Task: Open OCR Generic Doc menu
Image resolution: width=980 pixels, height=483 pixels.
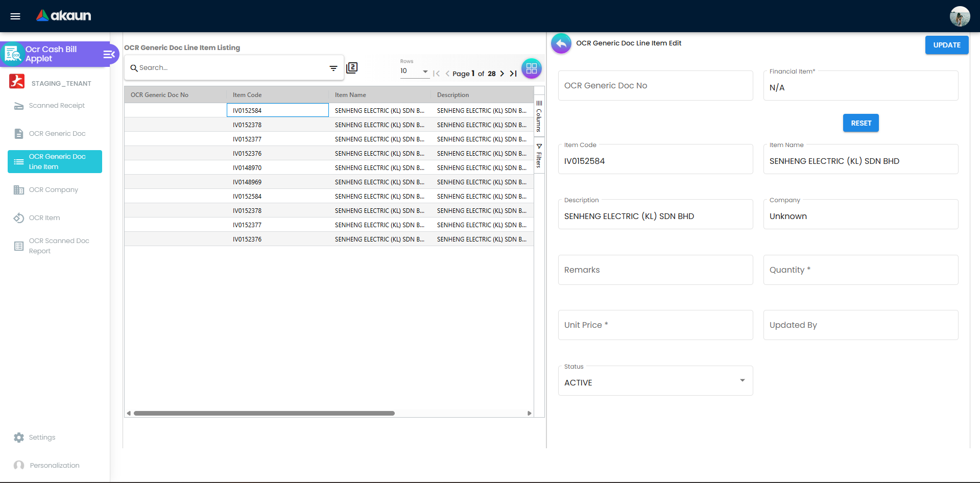Action: pyautogui.click(x=55, y=134)
